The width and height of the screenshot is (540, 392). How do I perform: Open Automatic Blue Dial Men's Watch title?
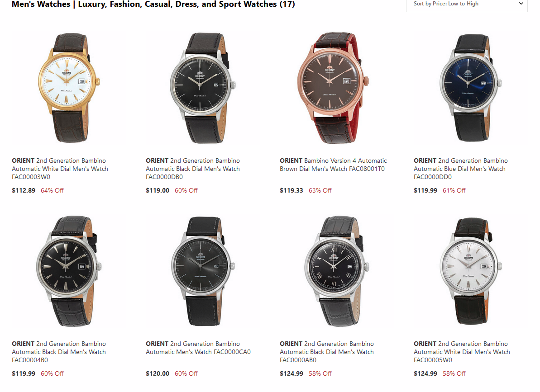(x=460, y=169)
